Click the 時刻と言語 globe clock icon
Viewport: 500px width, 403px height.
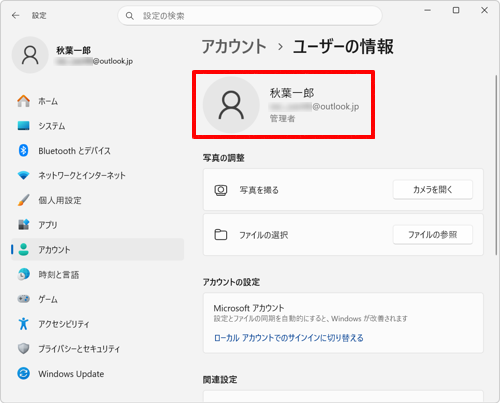coord(24,274)
